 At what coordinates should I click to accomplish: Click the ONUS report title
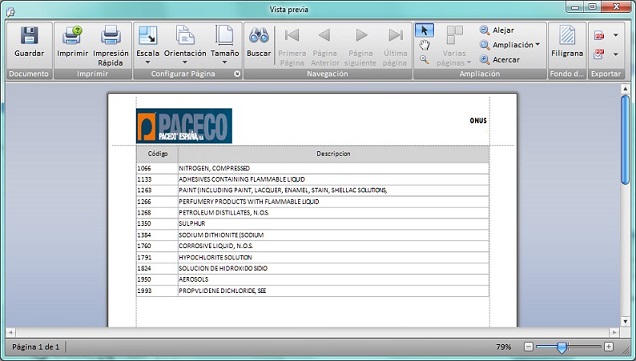pyautogui.click(x=478, y=120)
